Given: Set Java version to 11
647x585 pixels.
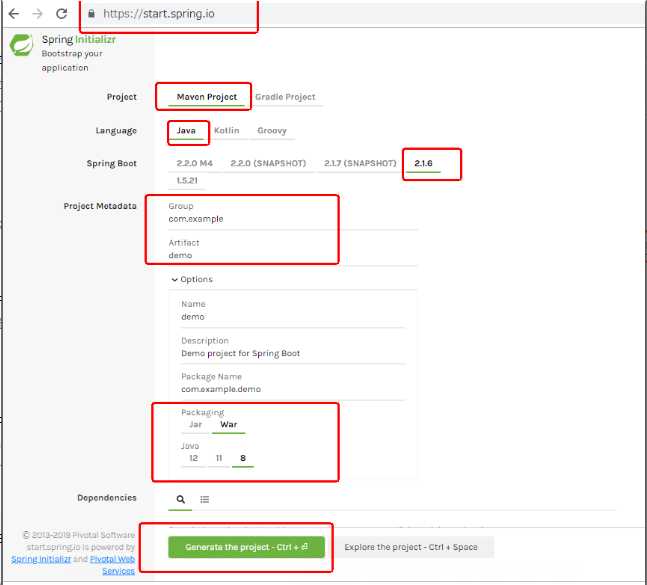Looking at the screenshot, I should click(x=219, y=458).
